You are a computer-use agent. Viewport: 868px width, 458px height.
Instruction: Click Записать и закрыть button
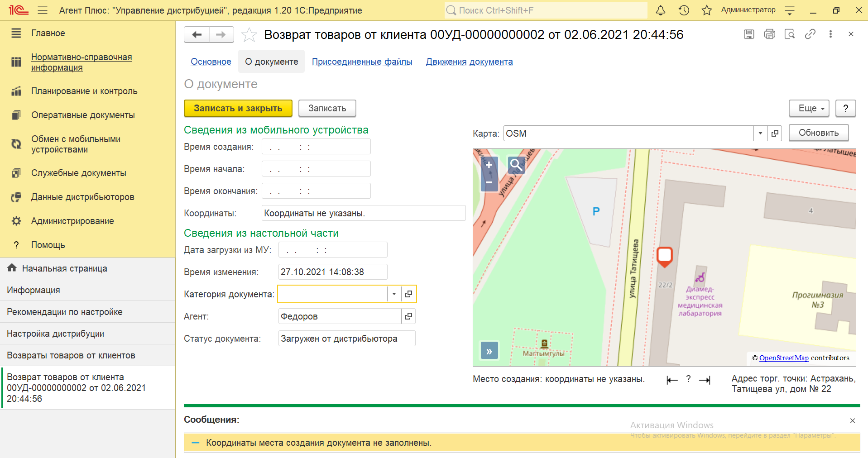coord(238,108)
